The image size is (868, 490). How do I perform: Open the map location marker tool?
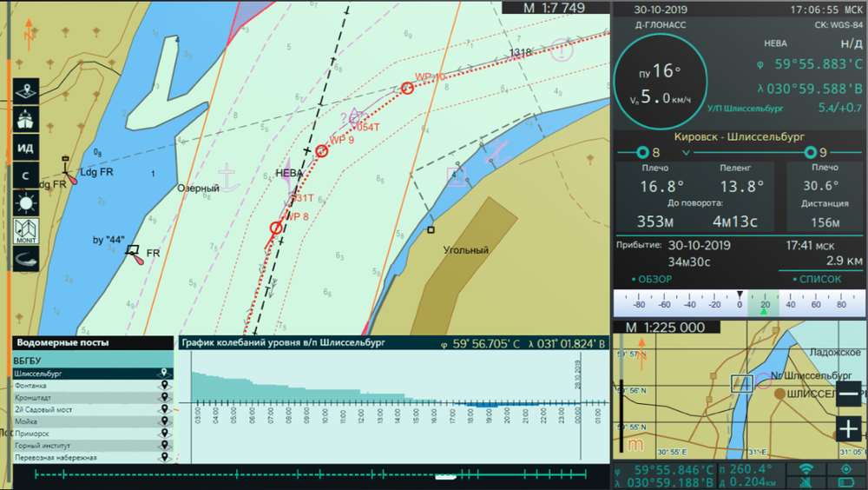25,91
